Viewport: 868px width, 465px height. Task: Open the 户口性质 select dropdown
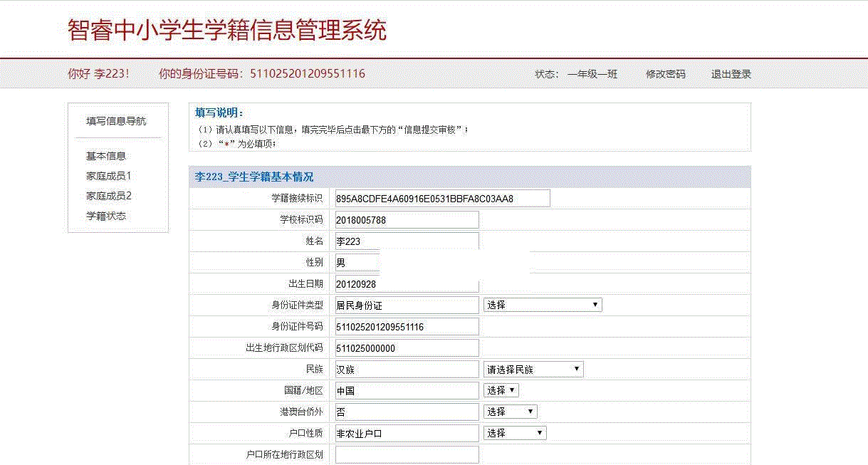pos(515,433)
